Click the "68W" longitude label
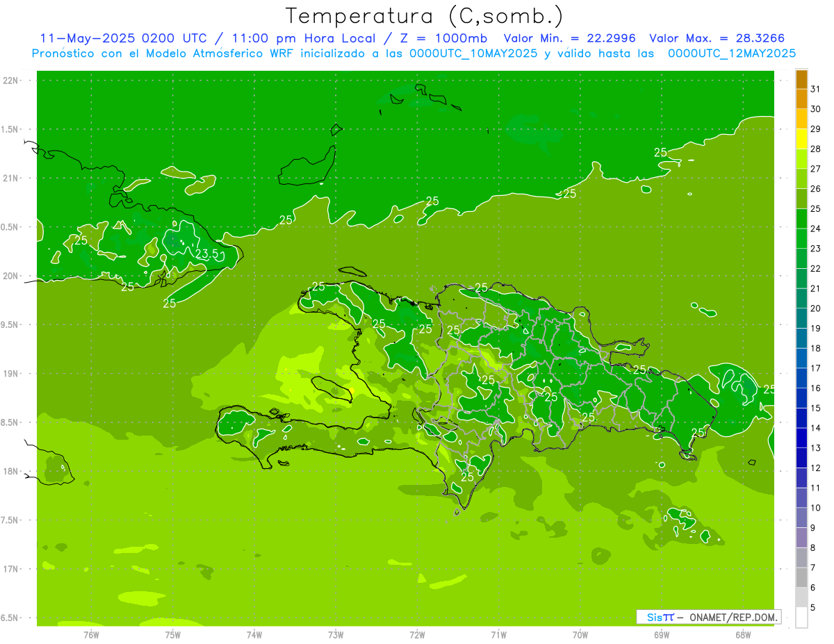Screen dimensions: 834x644 click(x=743, y=634)
